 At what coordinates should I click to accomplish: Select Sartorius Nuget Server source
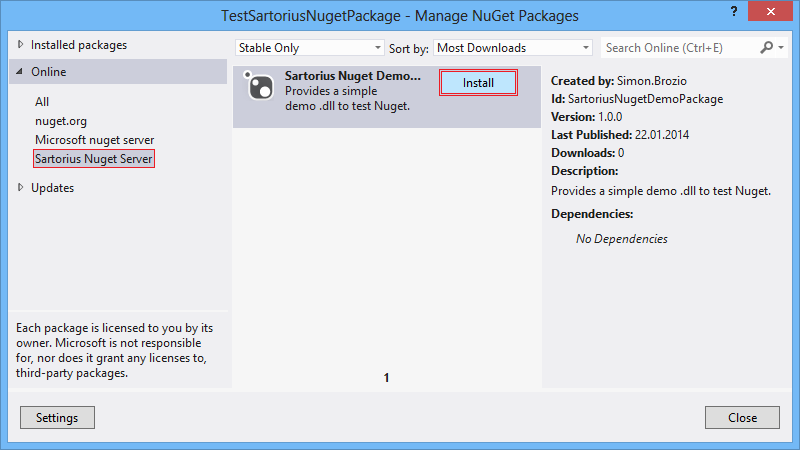click(94, 159)
